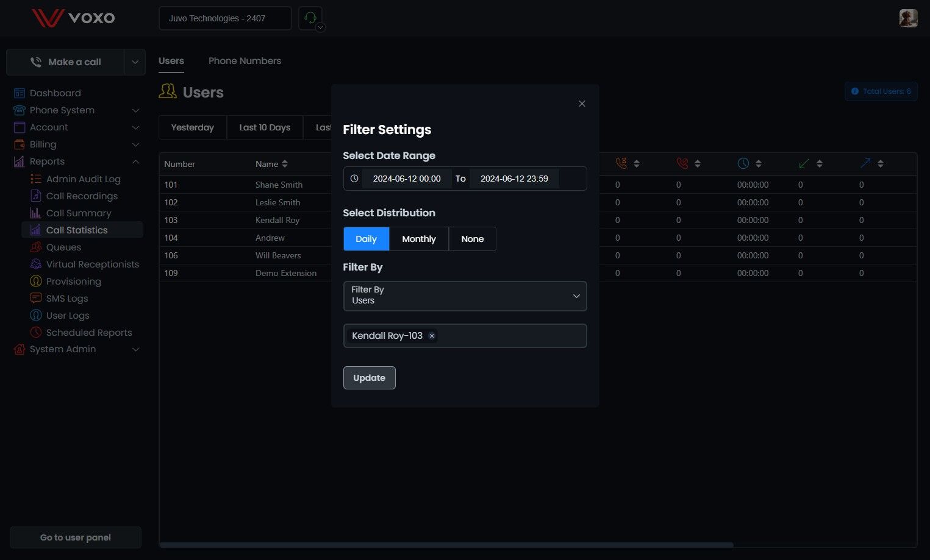Screen dimensions: 930x560
Task: Select None distribution
Action: [473, 239]
